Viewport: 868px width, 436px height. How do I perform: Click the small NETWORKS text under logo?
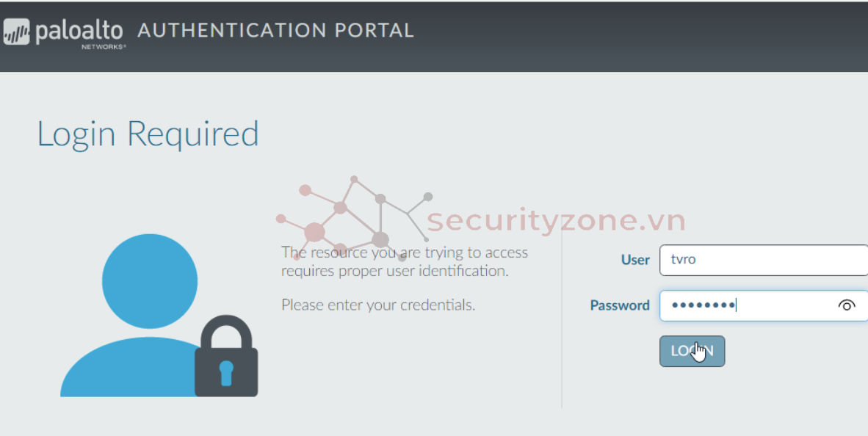coord(104,47)
